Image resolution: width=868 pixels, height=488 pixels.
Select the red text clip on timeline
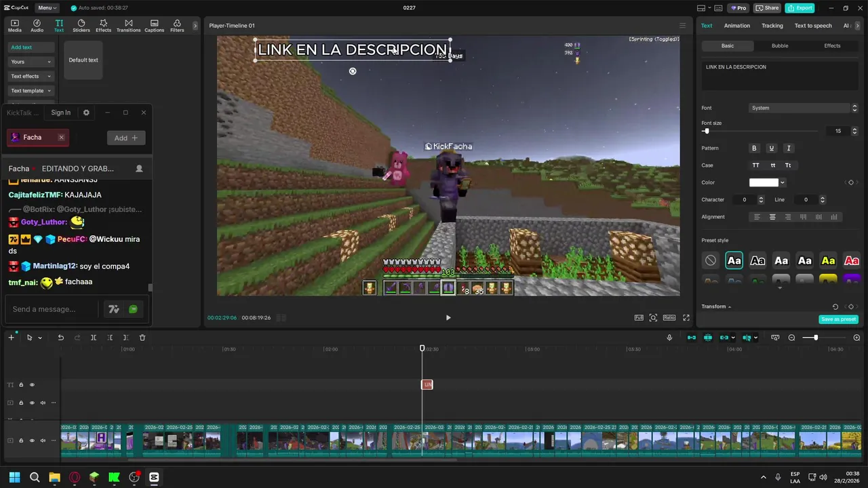pyautogui.click(x=427, y=385)
